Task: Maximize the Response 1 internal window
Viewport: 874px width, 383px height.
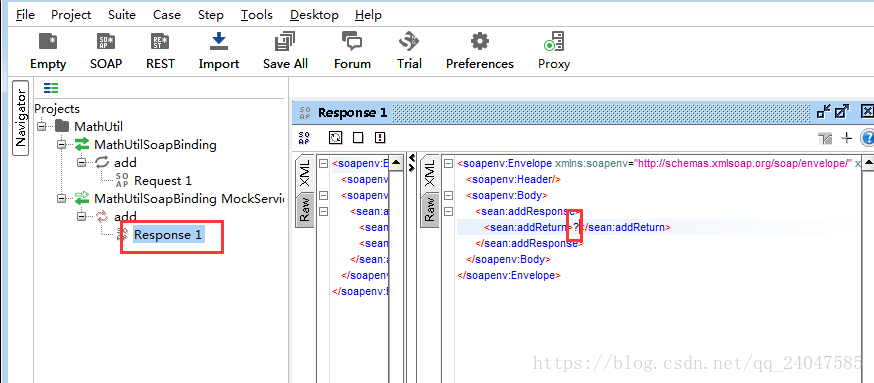Action: (x=842, y=111)
